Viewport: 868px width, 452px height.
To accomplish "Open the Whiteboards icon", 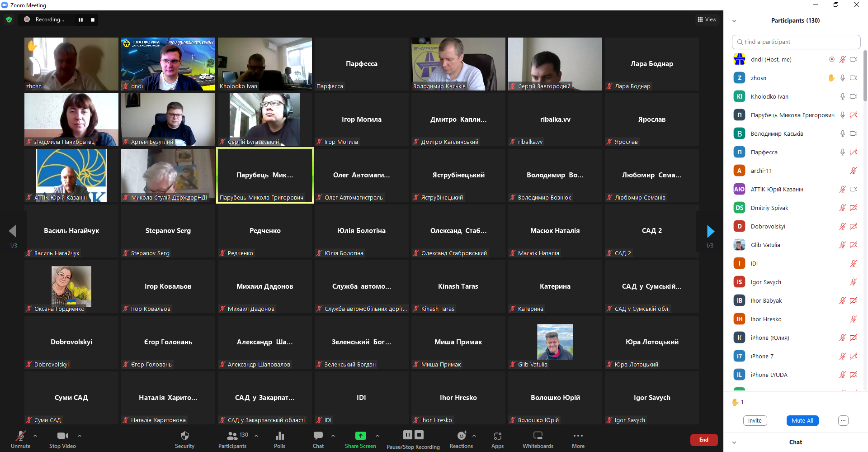I will point(538,436).
